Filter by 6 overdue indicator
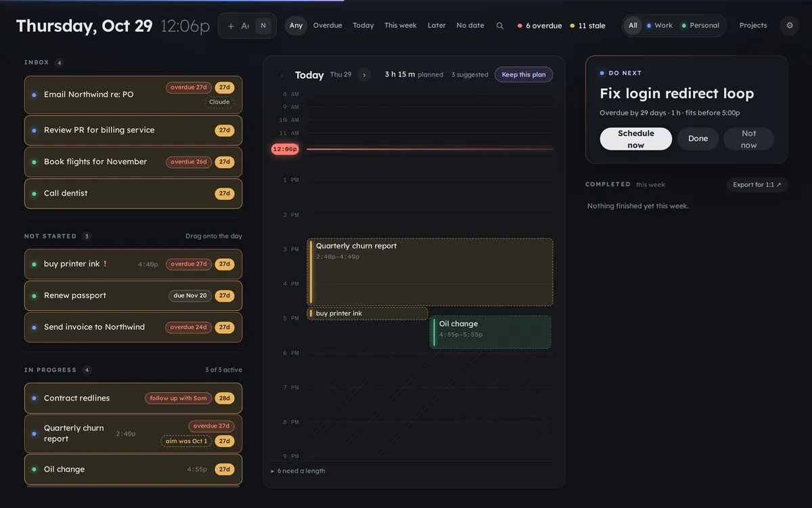This screenshot has height=508, width=812. click(539, 26)
